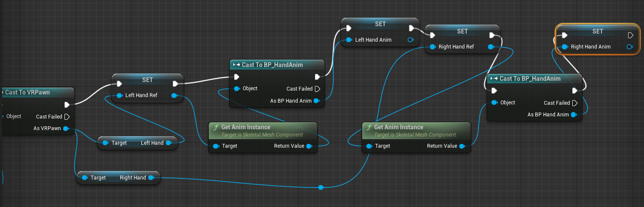Image resolution: width=644 pixels, height=207 pixels.
Task: Click exec output of cast feeding SET Right Hand Anim
Action: 575,91
